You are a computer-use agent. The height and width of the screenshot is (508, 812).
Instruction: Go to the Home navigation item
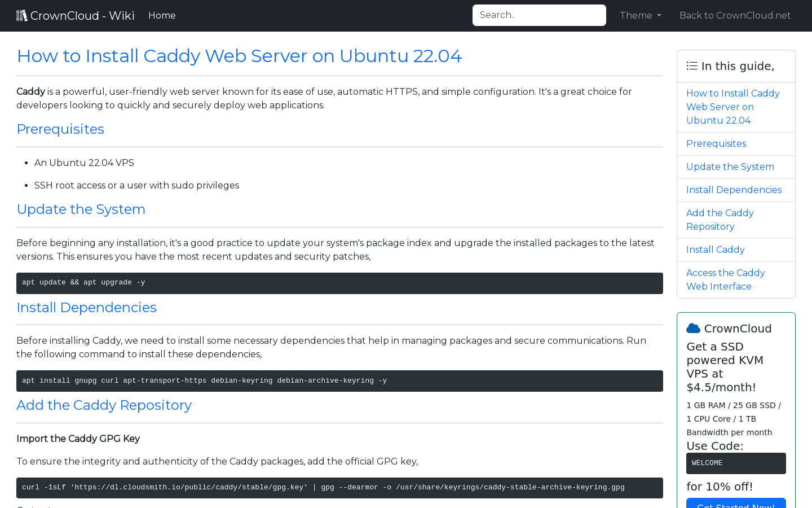click(162, 15)
